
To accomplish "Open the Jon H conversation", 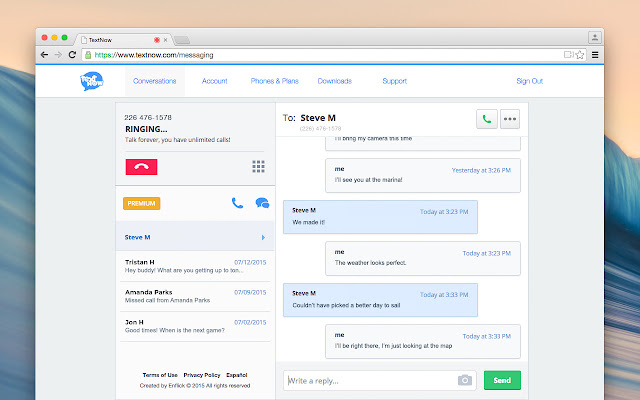I will coord(195,326).
